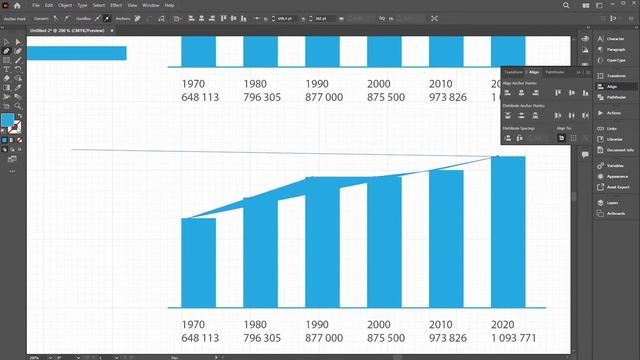Enable Draw Normal mode
Screen dimensions: 640x360
[x=4, y=150]
